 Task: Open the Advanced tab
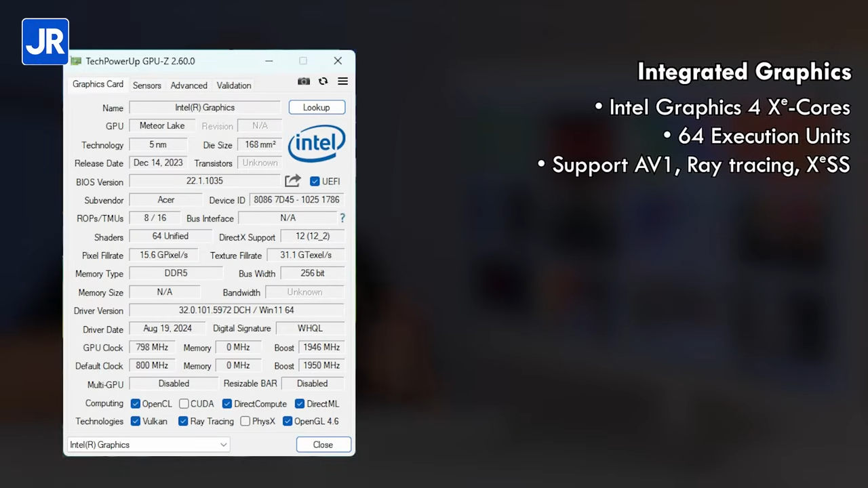(x=189, y=85)
